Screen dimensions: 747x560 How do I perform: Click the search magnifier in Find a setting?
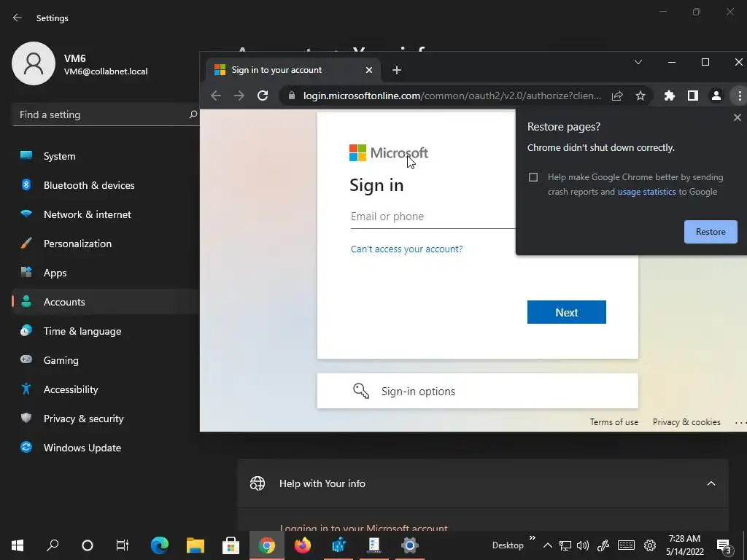193,114
